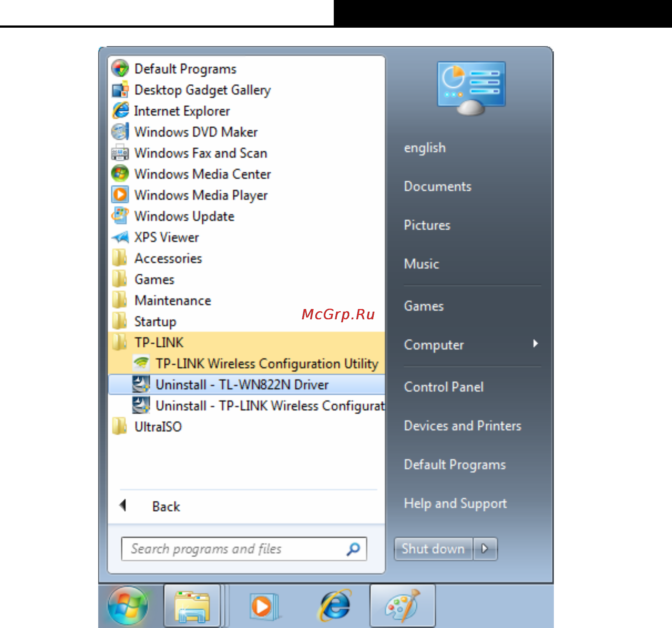Image resolution: width=672 pixels, height=628 pixels.
Task: Open Games in the right pane
Action: coord(424,306)
